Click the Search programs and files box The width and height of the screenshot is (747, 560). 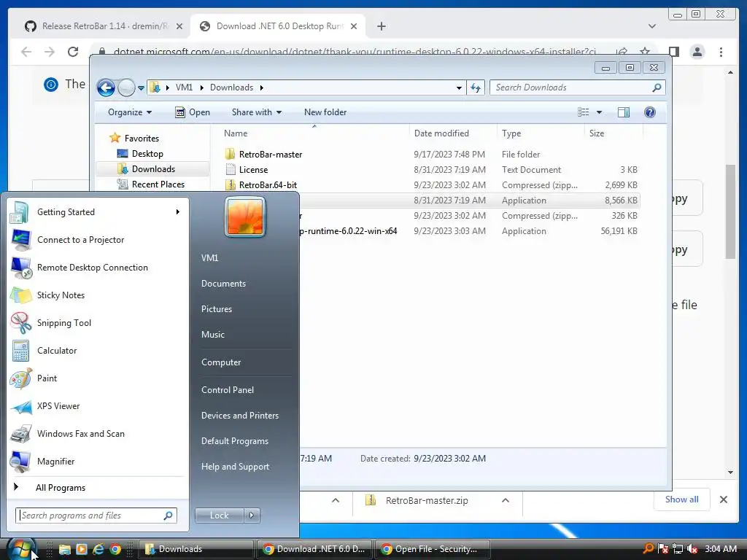[x=96, y=516]
